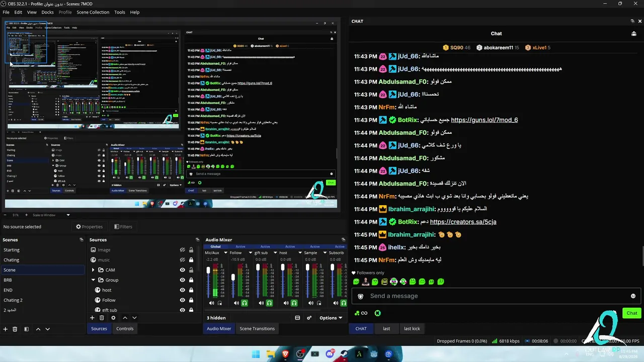Open the Windows Start menu
644x362 pixels.
tap(256, 354)
